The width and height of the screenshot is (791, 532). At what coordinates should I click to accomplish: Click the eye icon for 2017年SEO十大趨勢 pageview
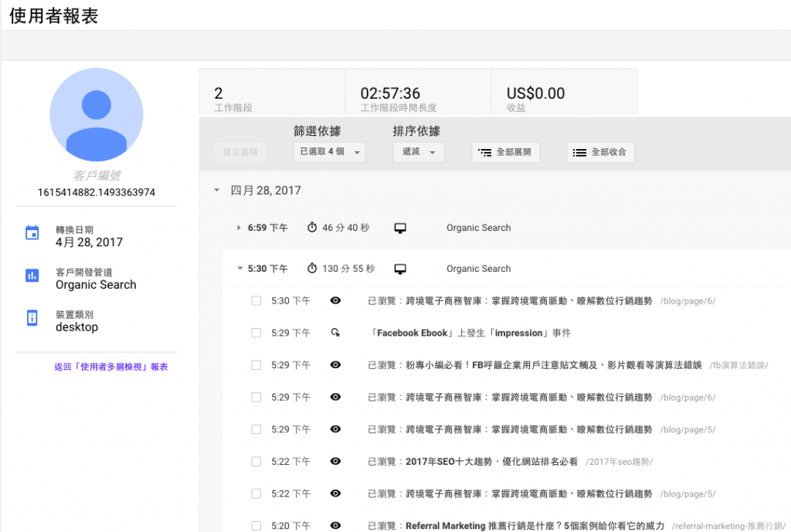[x=335, y=462]
